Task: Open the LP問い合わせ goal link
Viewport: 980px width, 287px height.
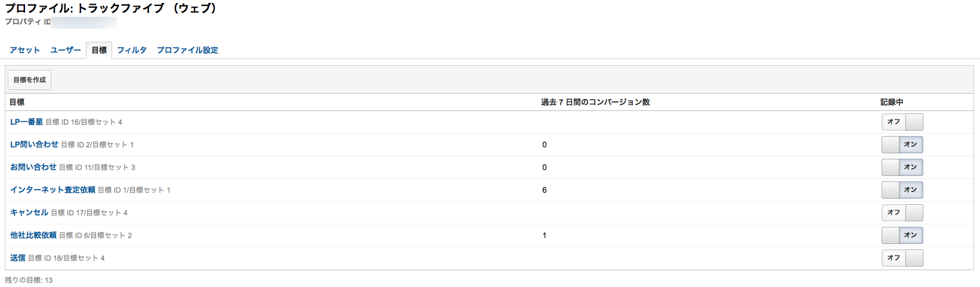Action: (x=34, y=144)
